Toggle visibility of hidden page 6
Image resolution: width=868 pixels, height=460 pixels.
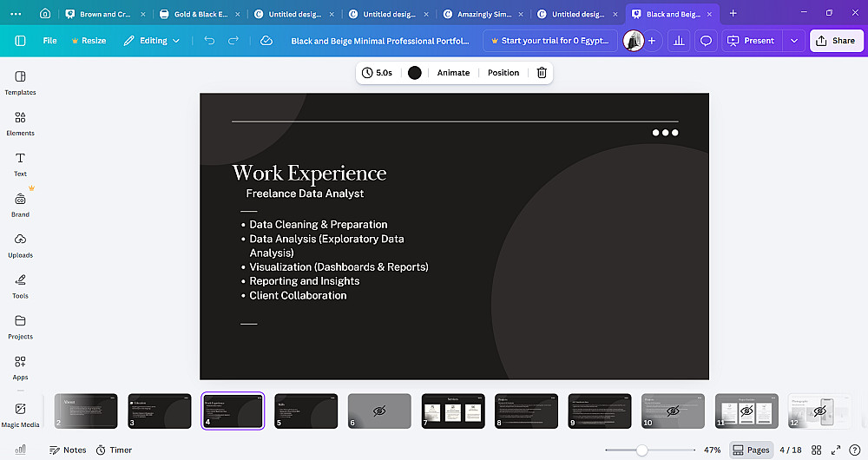click(379, 411)
